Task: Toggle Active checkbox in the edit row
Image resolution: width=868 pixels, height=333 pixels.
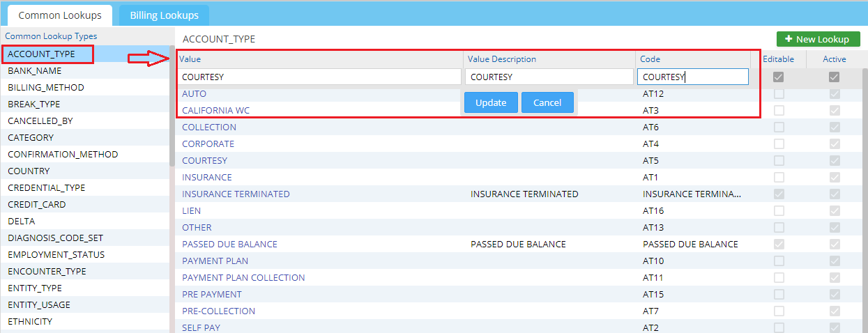Action: 834,77
